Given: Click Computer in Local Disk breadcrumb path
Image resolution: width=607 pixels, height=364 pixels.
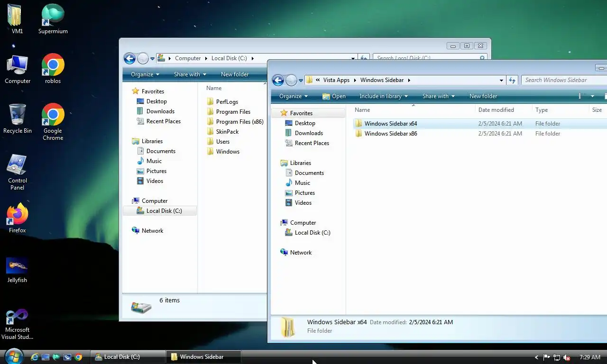Looking at the screenshot, I should tap(188, 58).
